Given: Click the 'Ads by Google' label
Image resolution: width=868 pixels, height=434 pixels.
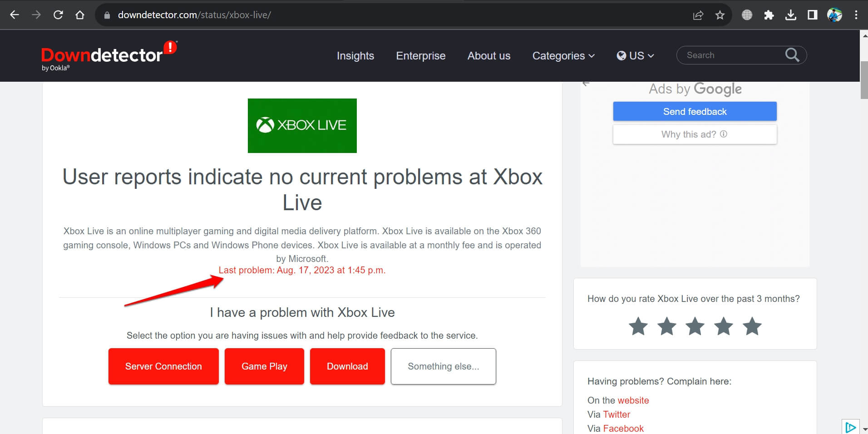Looking at the screenshot, I should pyautogui.click(x=695, y=89).
